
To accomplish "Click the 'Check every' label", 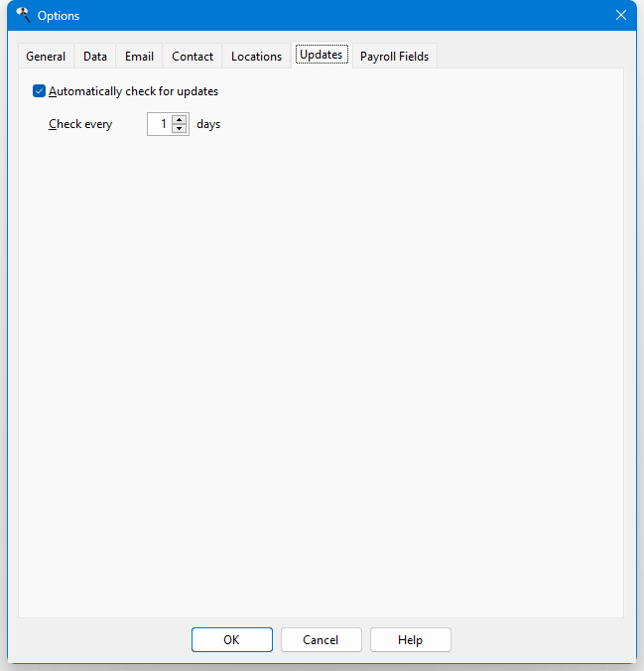I will [x=80, y=124].
